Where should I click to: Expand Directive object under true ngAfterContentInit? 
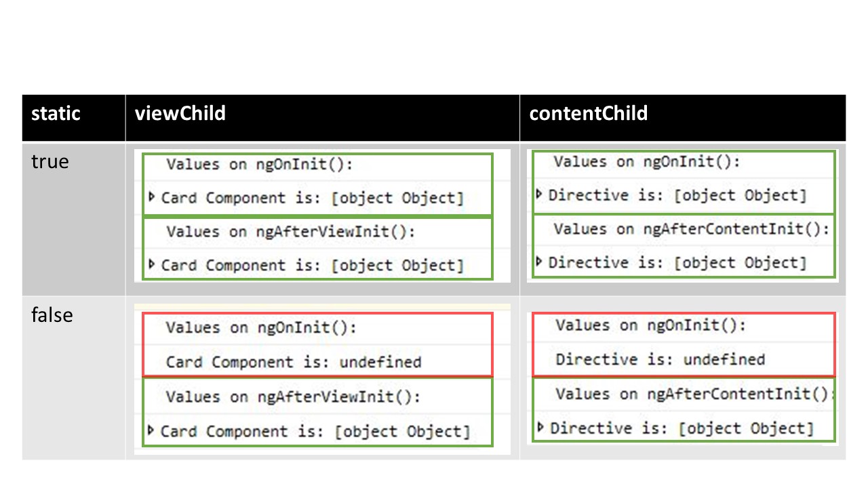tap(539, 262)
